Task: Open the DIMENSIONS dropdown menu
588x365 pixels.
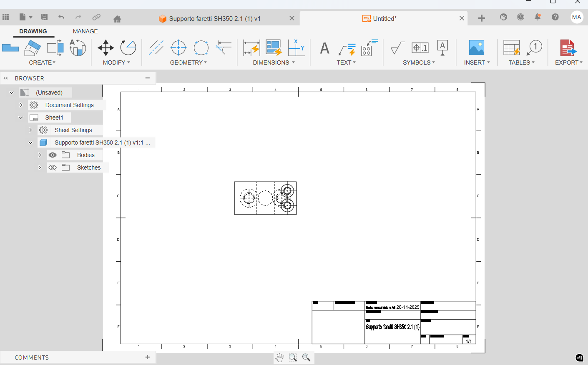Action: tap(274, 62)
